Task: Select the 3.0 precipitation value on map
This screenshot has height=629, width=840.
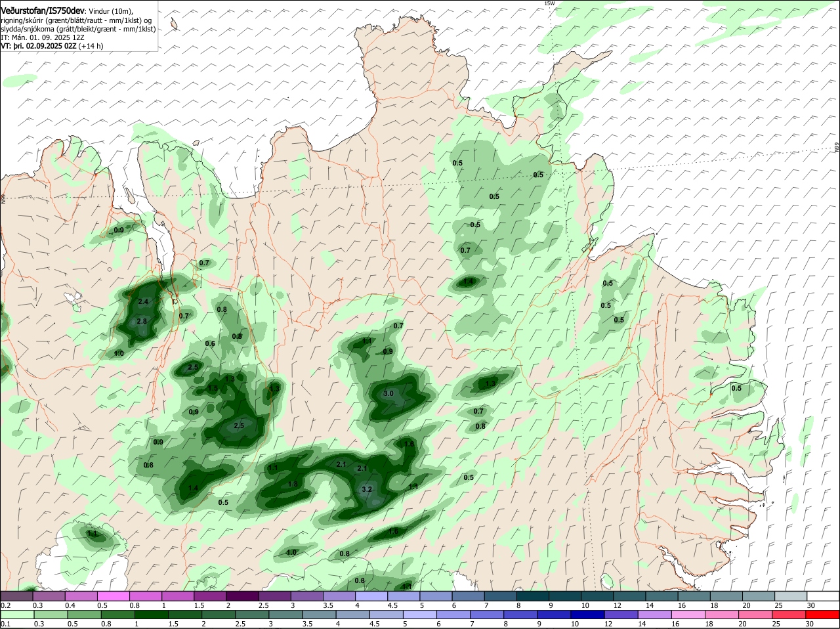Action: tap(388, 393)
